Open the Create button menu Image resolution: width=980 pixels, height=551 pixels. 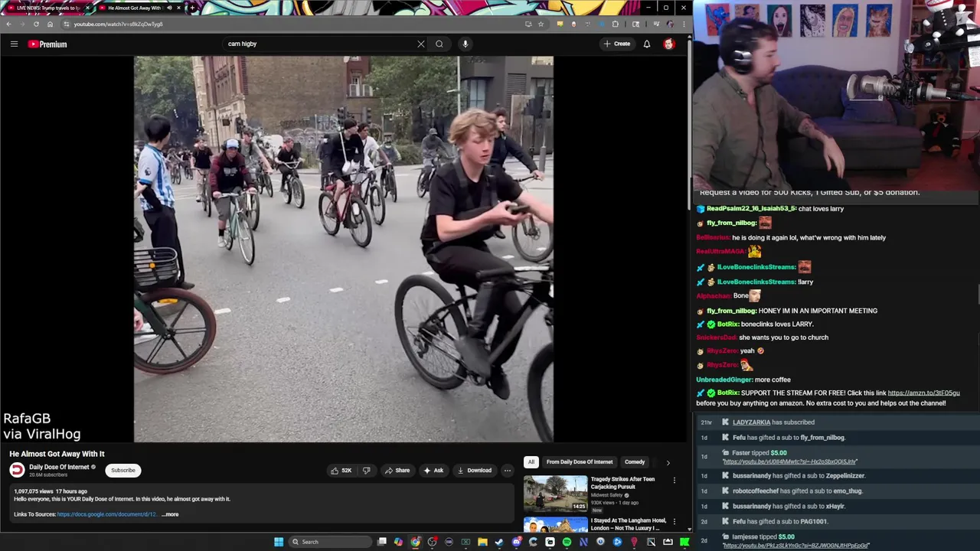click(x=616, y=44)
